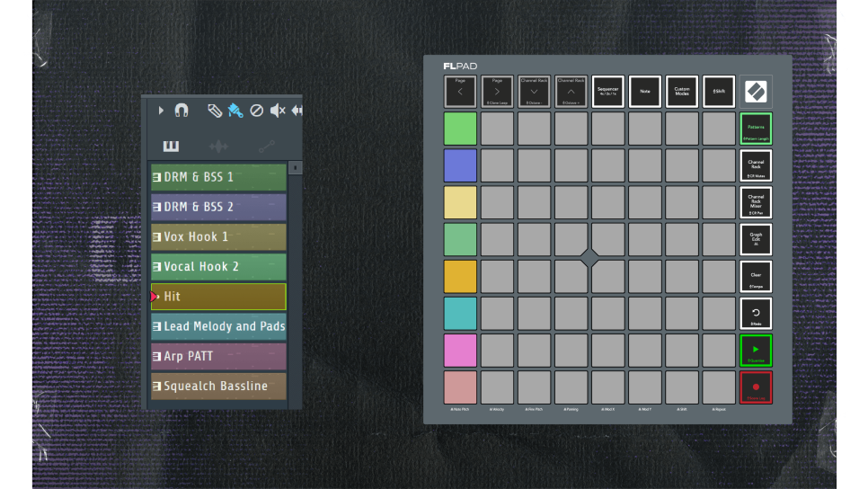Viewport: 868px width, 489px height.
Task: Select the Vox Hook 1 pattern
Action: pyautogui.click(x=218, y=237)
